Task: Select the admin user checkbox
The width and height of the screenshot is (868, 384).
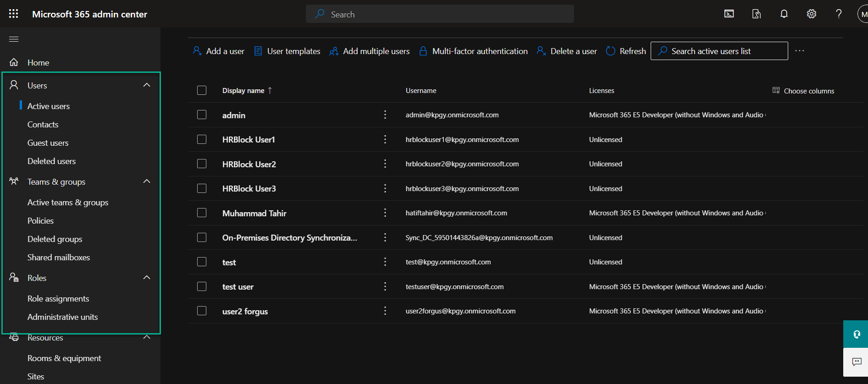Action: point(202,115)
